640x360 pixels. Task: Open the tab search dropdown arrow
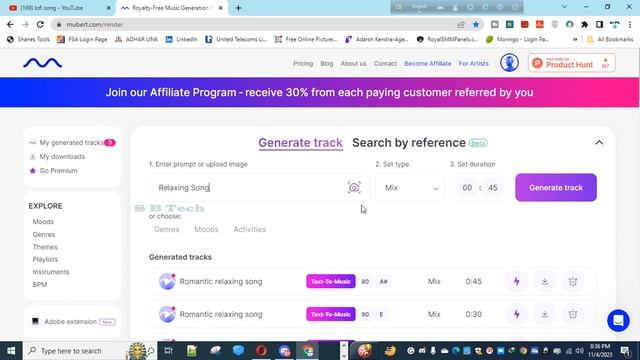click(x=564, y=7)
